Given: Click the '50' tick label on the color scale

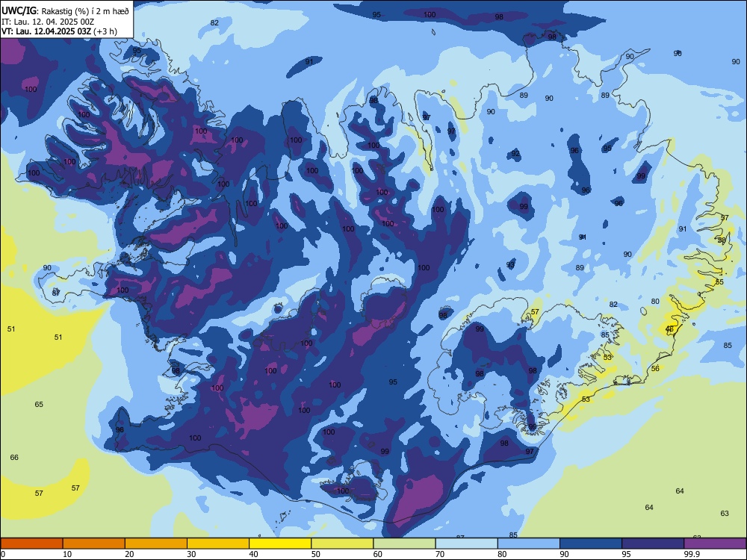Looking at the screenshot, I should click(316, 554).
